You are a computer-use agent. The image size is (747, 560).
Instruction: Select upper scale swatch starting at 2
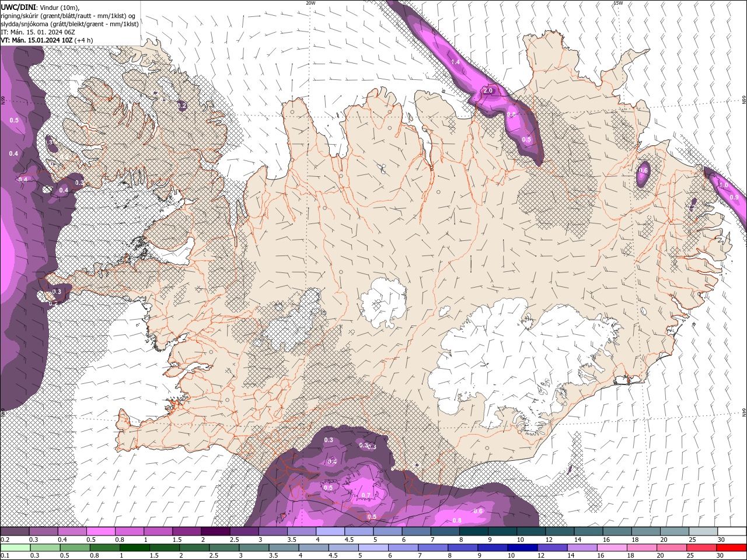pyautogui.click(x=215, y=531)
